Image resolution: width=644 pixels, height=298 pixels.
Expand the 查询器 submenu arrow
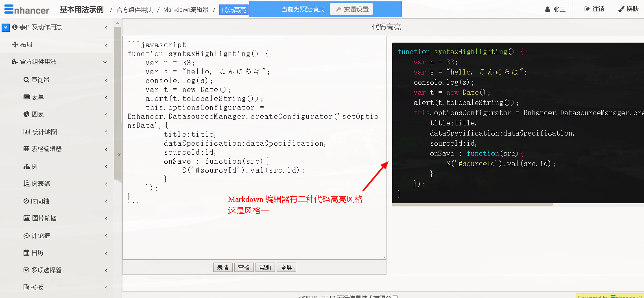[x=106, y=80]
